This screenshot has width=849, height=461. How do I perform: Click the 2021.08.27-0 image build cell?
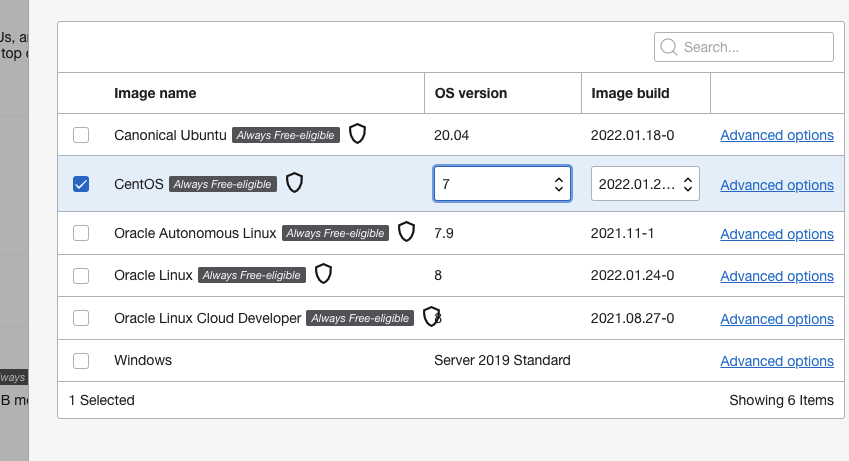click(632, 318)
